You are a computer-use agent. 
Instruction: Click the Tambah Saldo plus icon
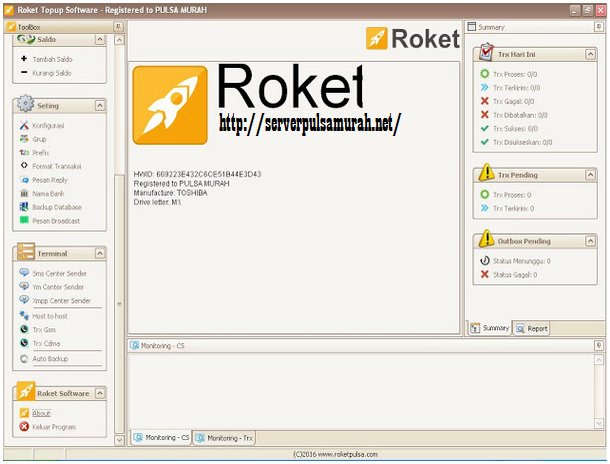(x=24, y=58)
